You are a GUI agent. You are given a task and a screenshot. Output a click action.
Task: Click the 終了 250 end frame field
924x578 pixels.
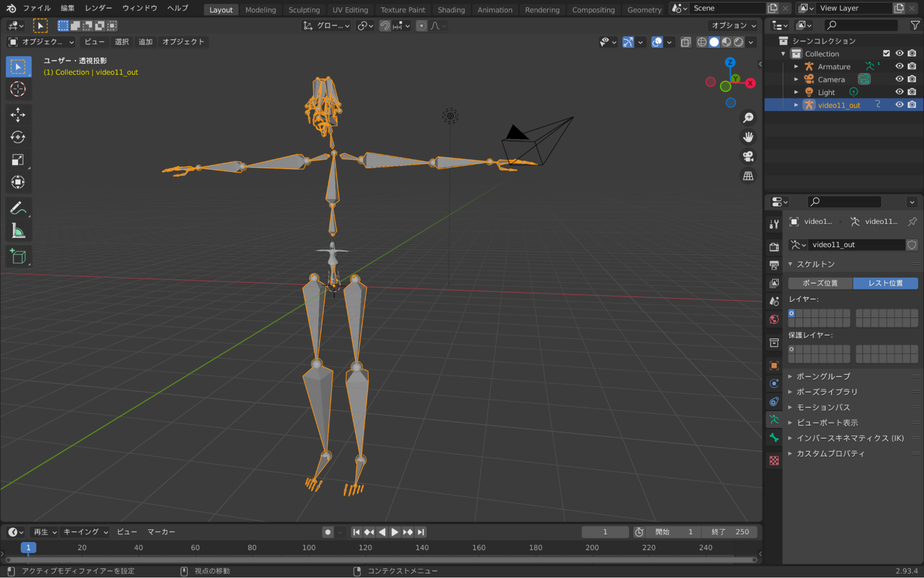click(x=729, y=532)
